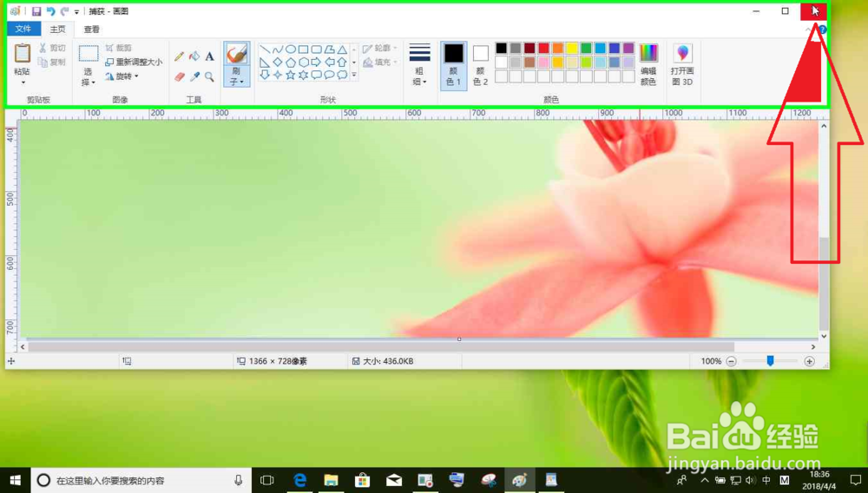Select the straight line shape

pyautogui.click(x=265, y=49)
